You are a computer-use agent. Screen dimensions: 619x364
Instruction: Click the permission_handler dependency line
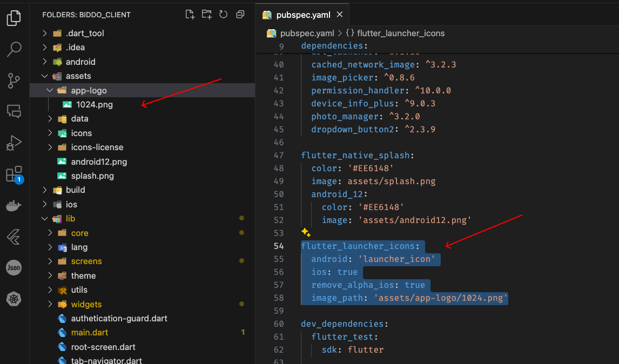(381, 90)
